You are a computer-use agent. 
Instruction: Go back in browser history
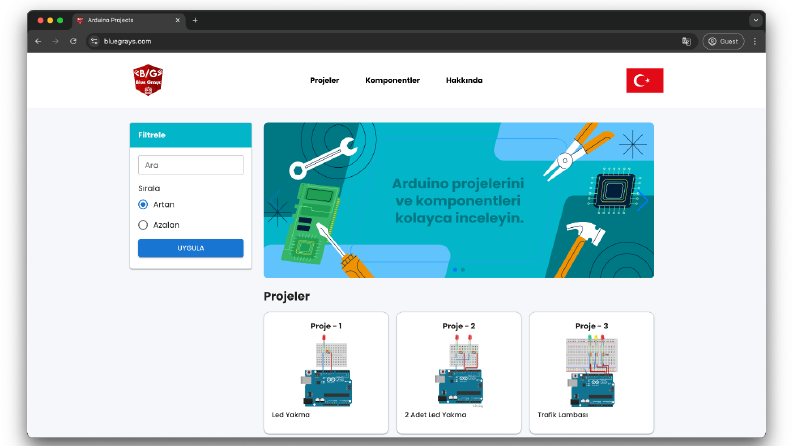tap(38, 41)
